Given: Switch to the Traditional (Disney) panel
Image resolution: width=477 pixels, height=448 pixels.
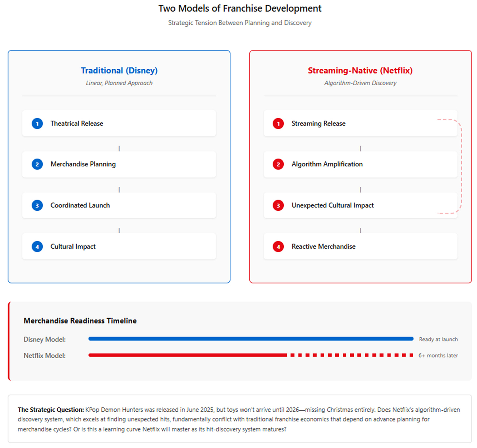Looking at the screenshot, I should click(119, 70).
